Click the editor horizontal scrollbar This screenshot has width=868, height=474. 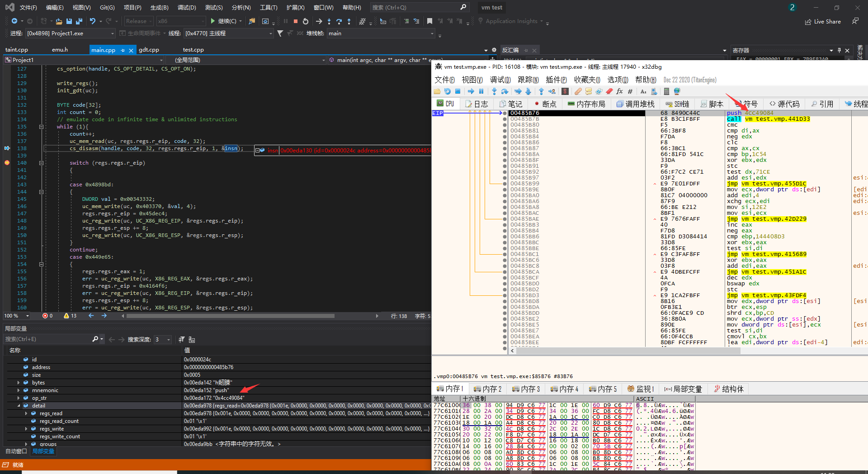coord(231,316)
